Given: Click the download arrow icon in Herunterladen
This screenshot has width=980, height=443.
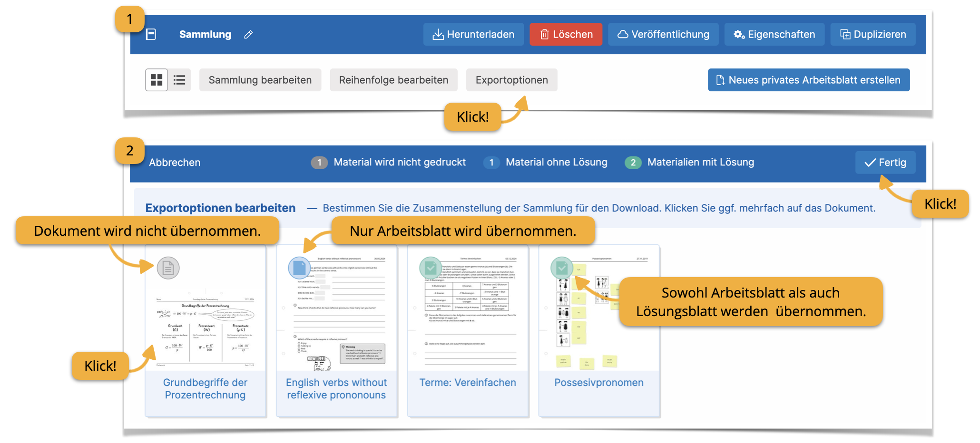Looking at the screenshot, I should pyautogui.click(x=438, y=34).
